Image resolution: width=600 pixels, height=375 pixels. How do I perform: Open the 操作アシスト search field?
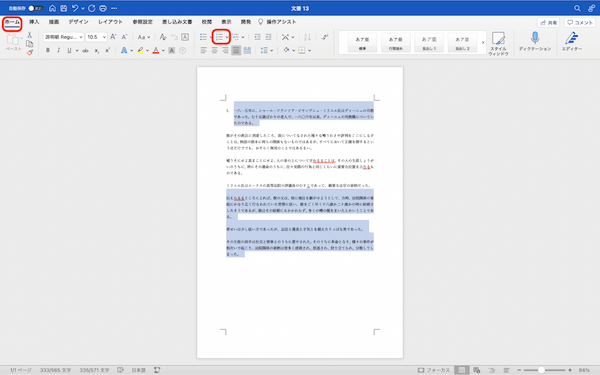(x=277, y=22)
